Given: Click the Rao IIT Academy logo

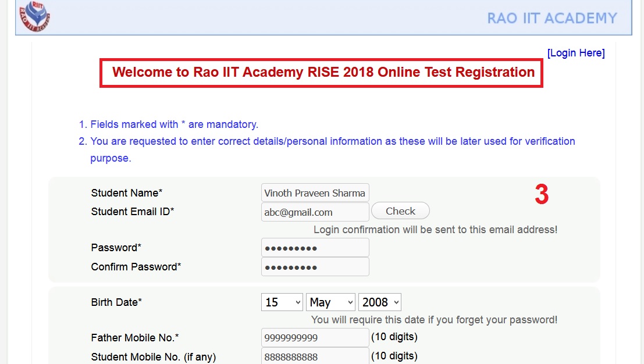Looking at the screenshot, I should [34, 16].
